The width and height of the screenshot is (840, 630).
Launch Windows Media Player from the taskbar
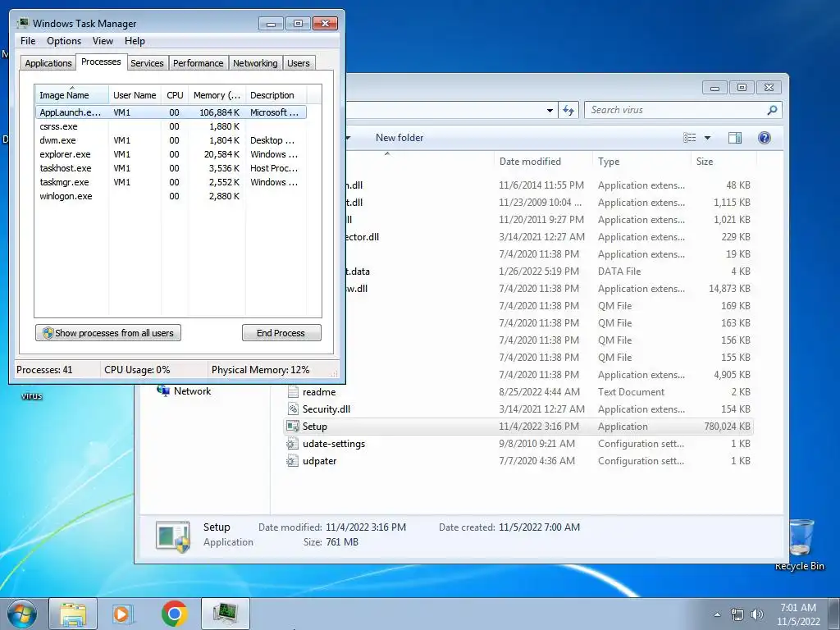coord(123,614)
